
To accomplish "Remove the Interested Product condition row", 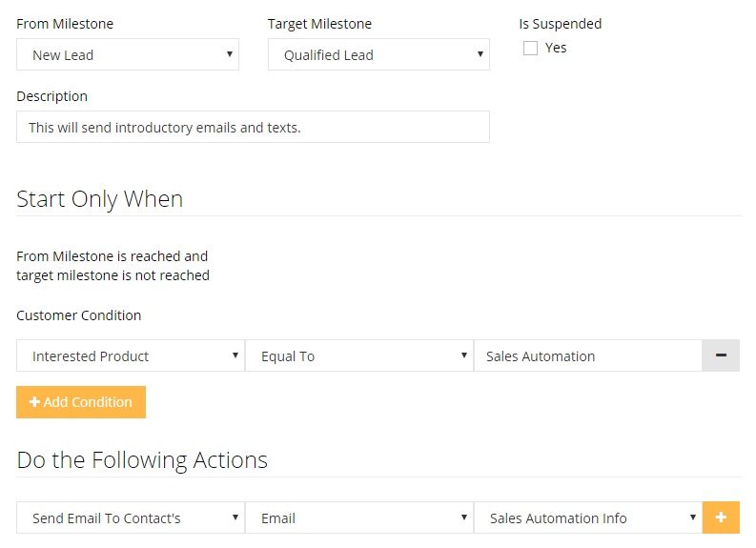I will pos(721,355).
